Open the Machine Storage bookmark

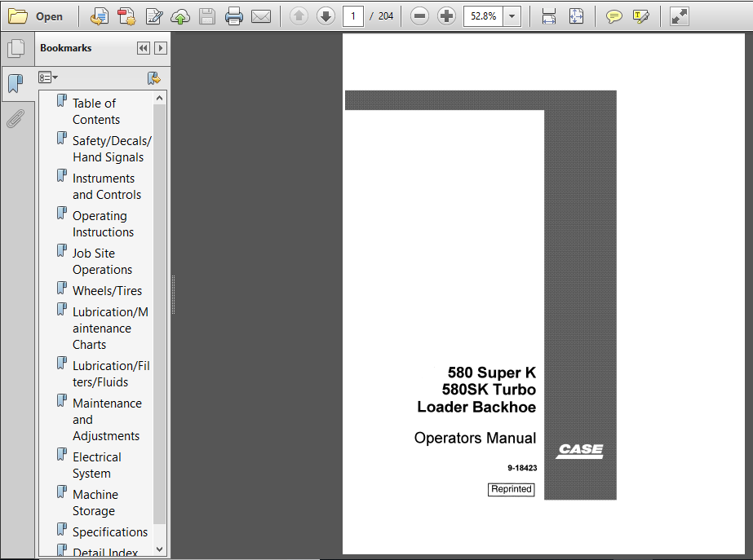(95, 502)
